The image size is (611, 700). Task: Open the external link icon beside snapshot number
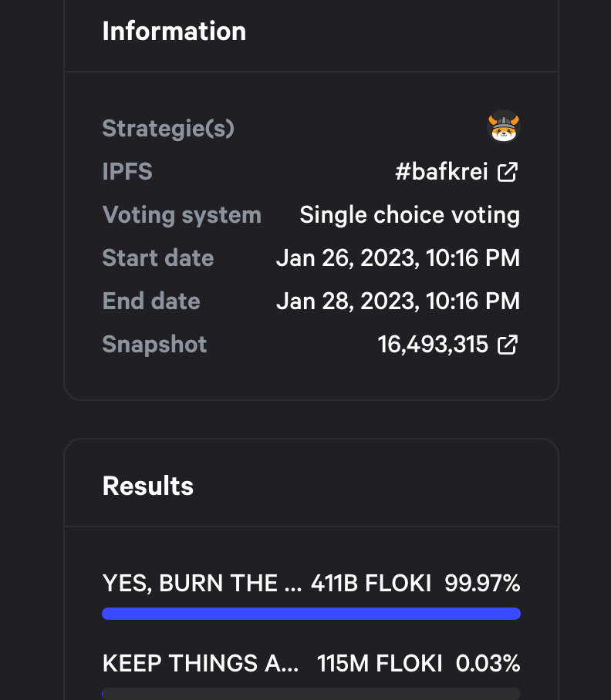coord(507,344)
